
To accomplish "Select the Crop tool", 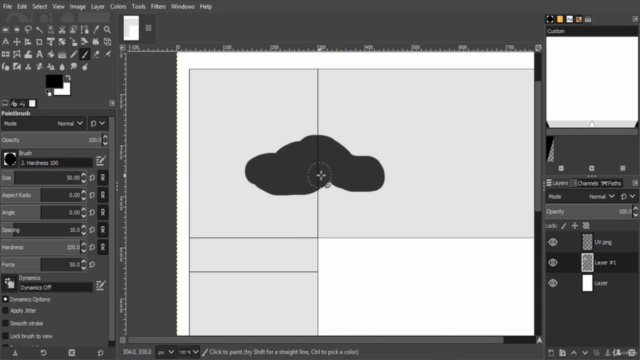I will pyautogui.click(x=39, y=42).
